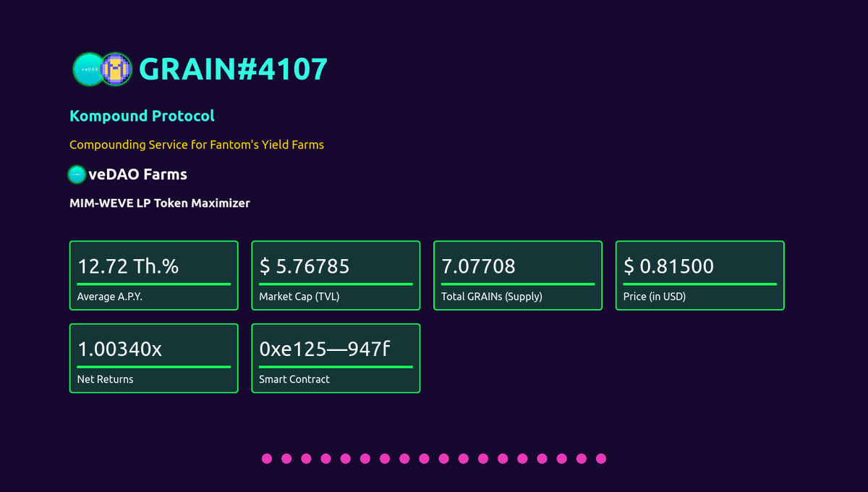Image resolution: width=868 pixels, height=492 pixels.
Task: Select MIM-WEVE LP Token Maximizer text
Action: tap(160, 203)
